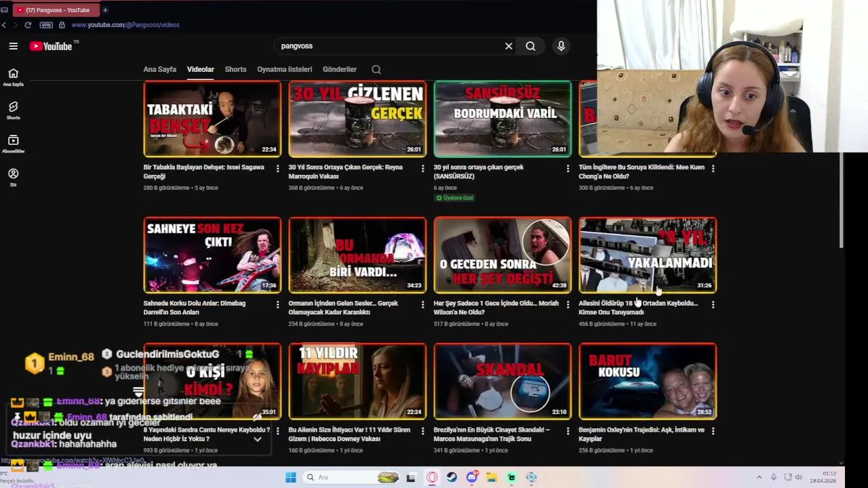Open options for Ailesini Öldürüp video
This screenshot has height=488, width=868.
(713, 304)
